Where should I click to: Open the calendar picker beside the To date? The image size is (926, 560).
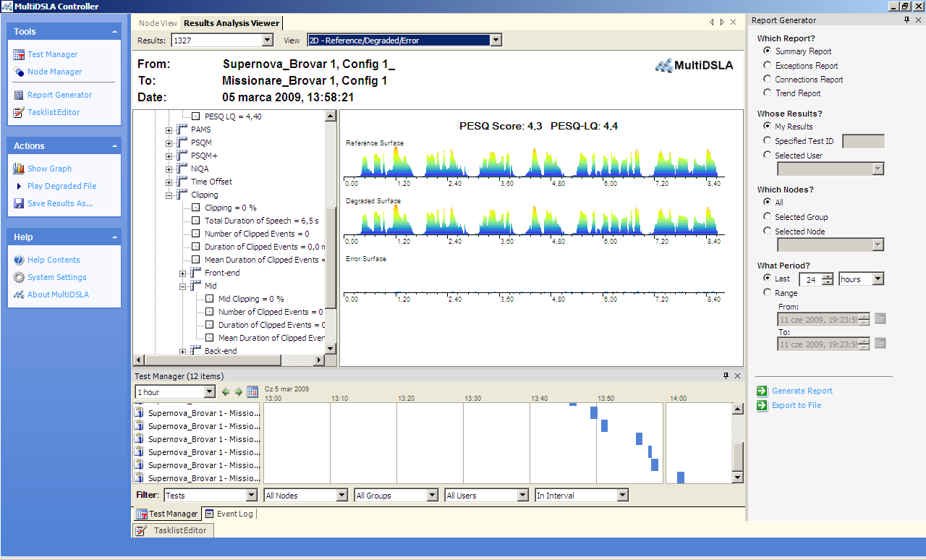(880, 343)
